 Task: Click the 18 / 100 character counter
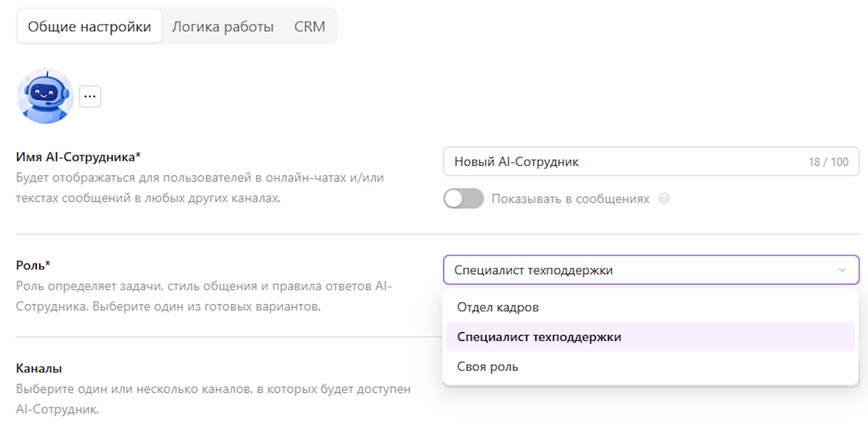tap(828, 162)
